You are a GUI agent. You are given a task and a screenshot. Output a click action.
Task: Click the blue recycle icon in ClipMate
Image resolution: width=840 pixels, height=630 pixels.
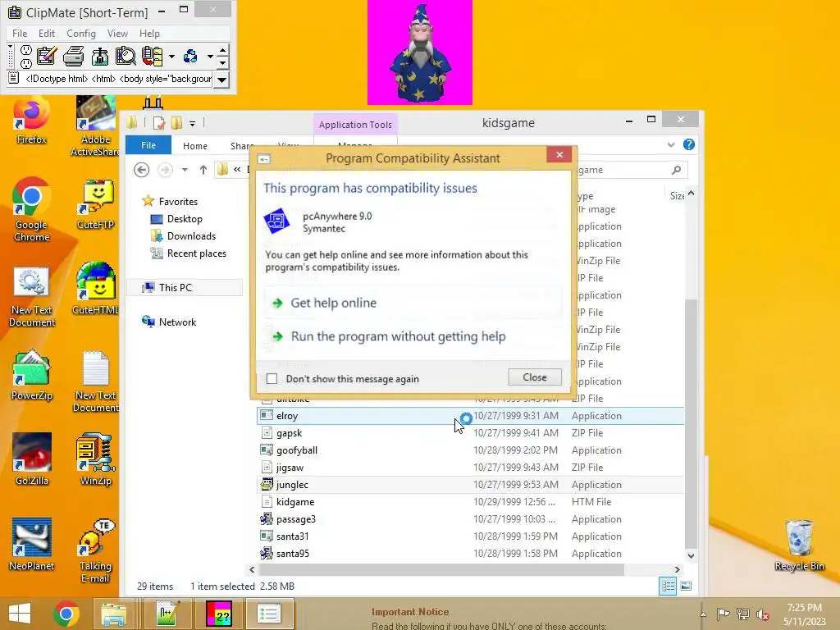pyautogui.click(x=190, y=56)
